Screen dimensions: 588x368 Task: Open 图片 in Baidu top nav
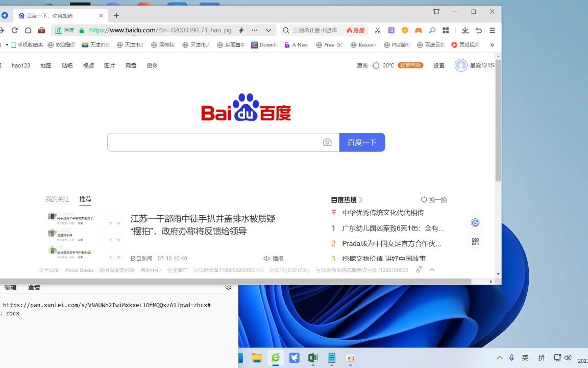pos(110,65)
